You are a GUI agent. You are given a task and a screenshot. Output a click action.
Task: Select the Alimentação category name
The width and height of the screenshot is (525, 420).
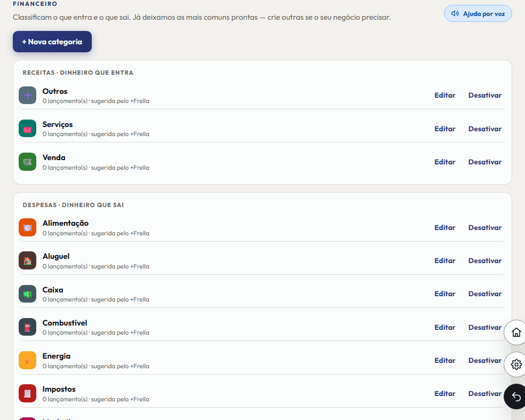(x=66, y=224)
